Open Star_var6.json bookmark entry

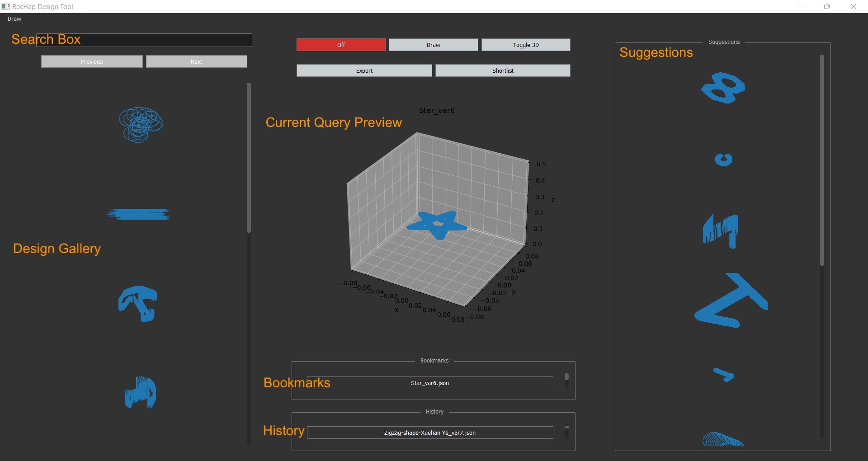coord(429,383)
